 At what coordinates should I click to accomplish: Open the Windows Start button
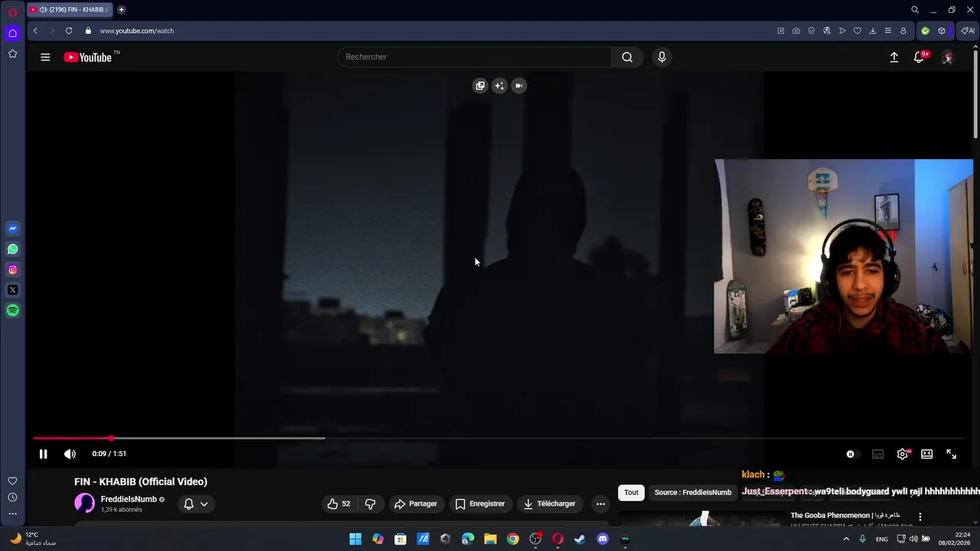click(x=355, y=539)
